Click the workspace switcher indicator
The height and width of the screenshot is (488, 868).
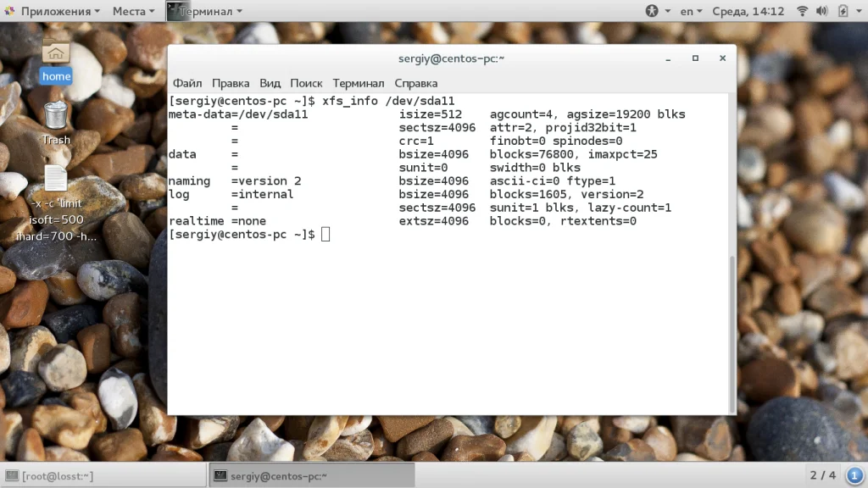click(x=822, y=475)
